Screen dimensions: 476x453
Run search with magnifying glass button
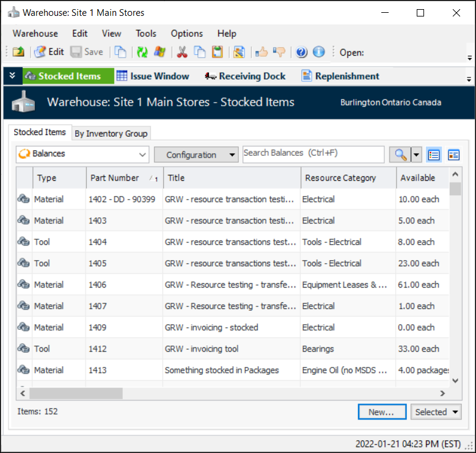[400, 154]
